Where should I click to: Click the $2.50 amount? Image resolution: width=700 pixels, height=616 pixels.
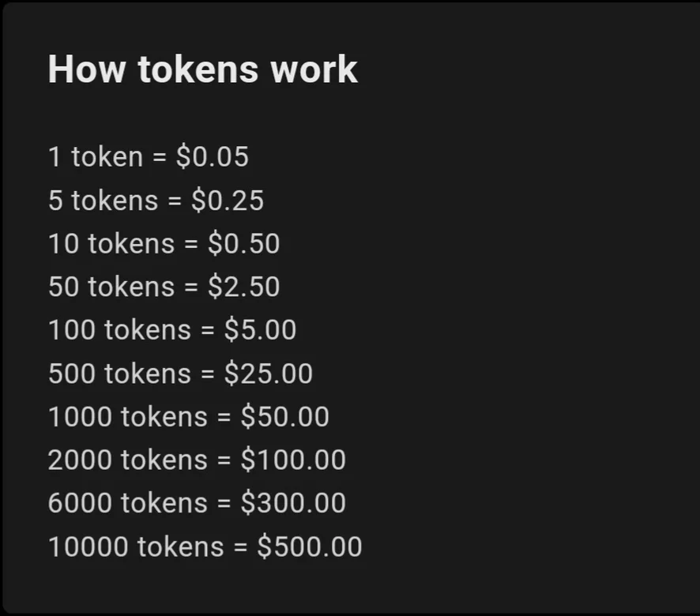pos(244,287)
